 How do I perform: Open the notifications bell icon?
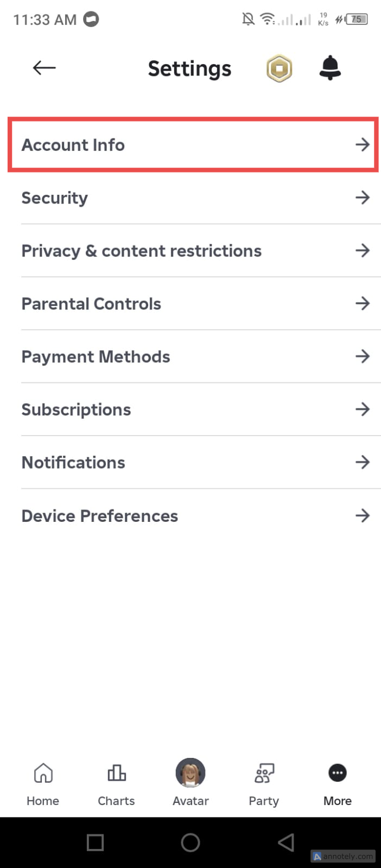coord(330,68)
